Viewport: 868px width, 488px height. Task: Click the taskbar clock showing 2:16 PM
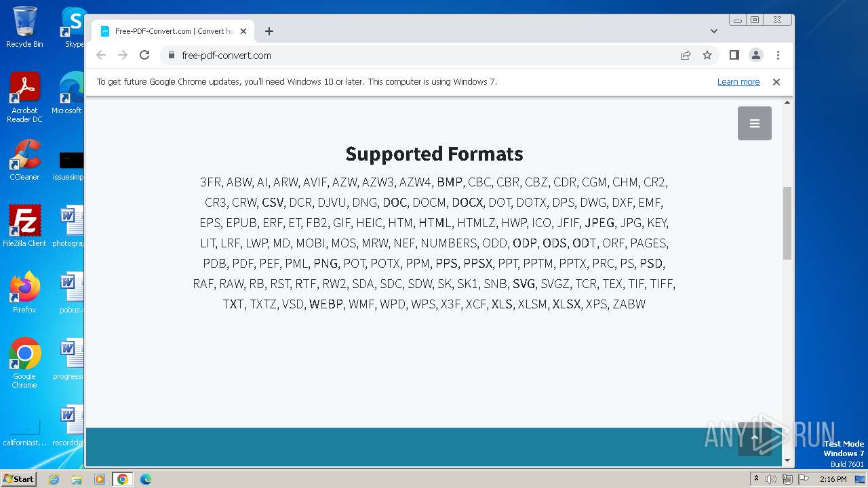pos(833,479)
